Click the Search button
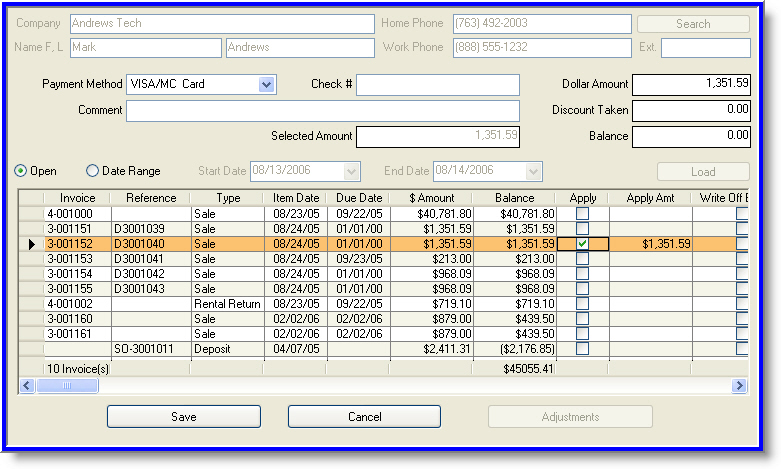The height and width of the screenshot is (469, 781). pos(693,23)
